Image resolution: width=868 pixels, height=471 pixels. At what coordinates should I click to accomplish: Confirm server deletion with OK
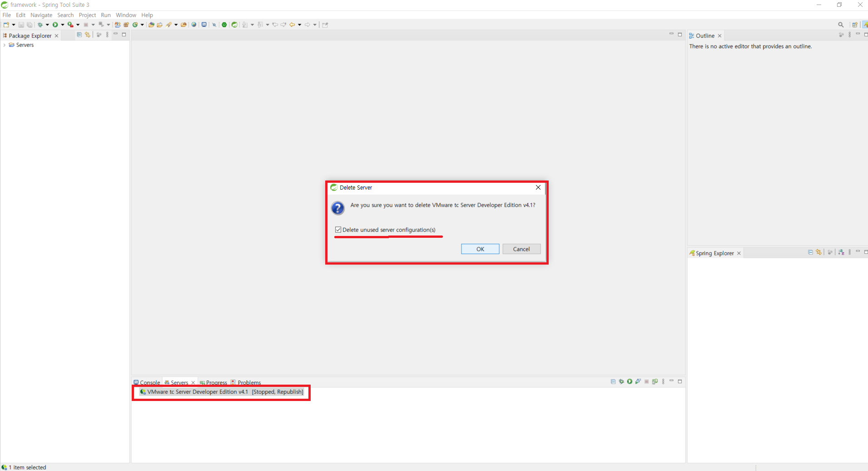(x=480, y=249)
